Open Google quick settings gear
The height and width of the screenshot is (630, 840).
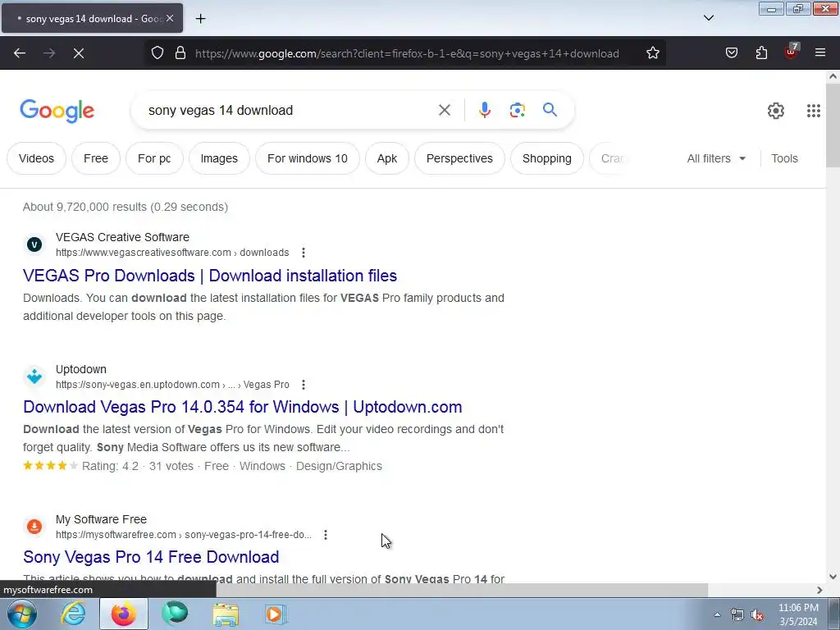(776, 111)
